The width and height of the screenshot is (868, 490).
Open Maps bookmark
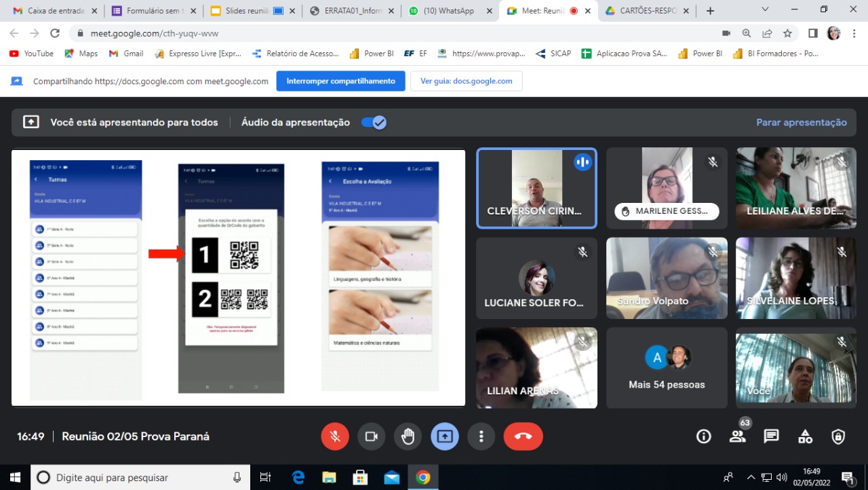point(81,54)
